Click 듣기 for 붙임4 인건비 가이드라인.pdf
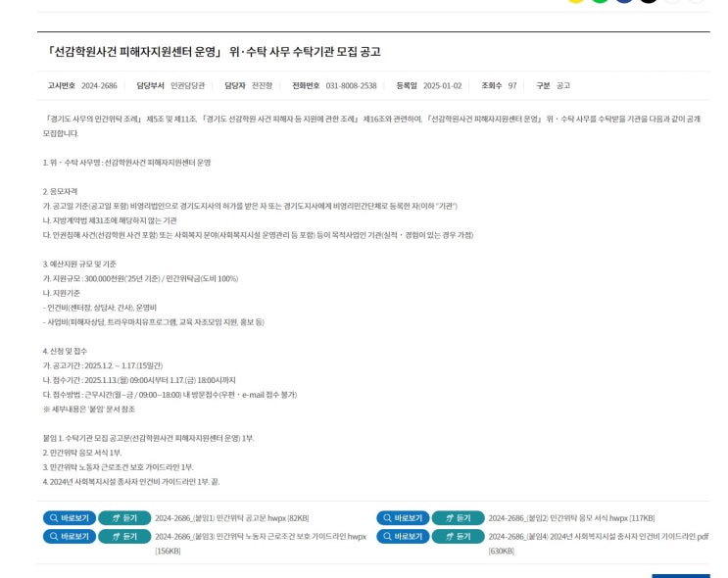 458,536
